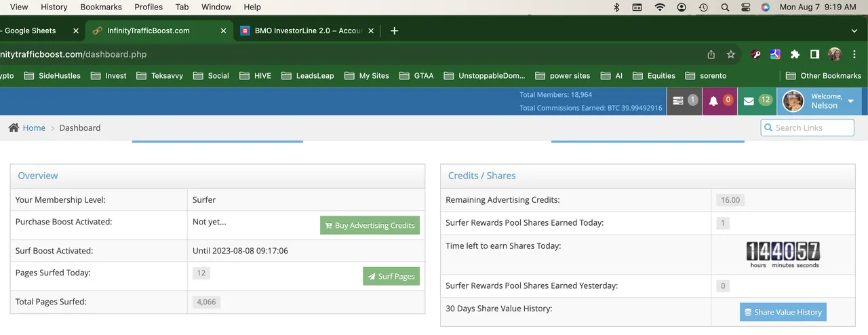The height and width of the screenshot is (335, 868).
Task: Click the address bar URL
Action: tap(73, 54)
